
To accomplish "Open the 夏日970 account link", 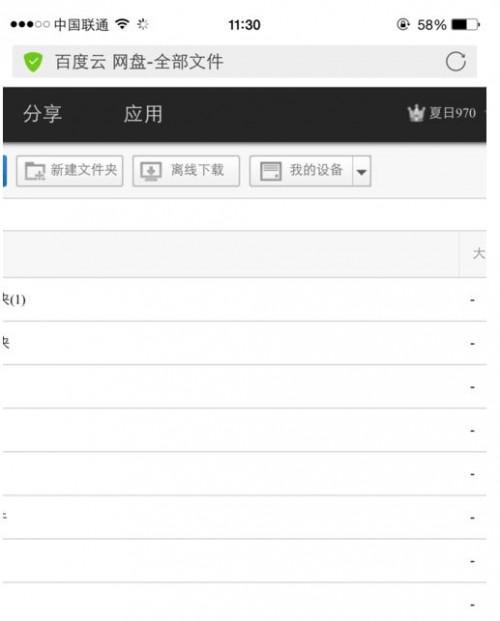I will (x=452, y=113).
